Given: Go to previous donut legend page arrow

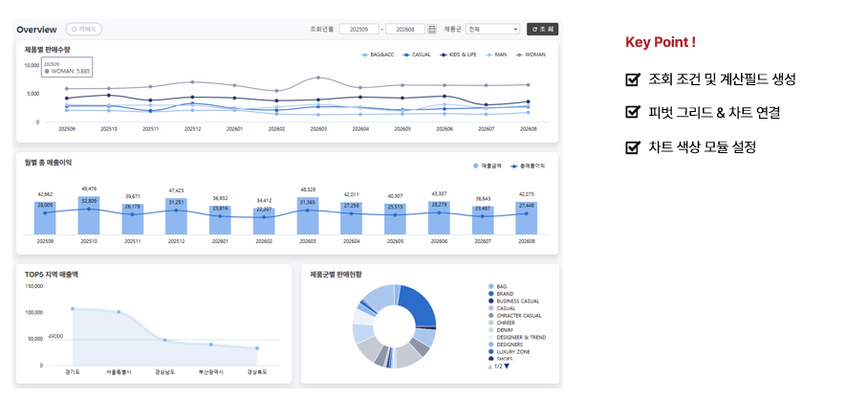Looking at the screenshot, I should tap(489, 367).
